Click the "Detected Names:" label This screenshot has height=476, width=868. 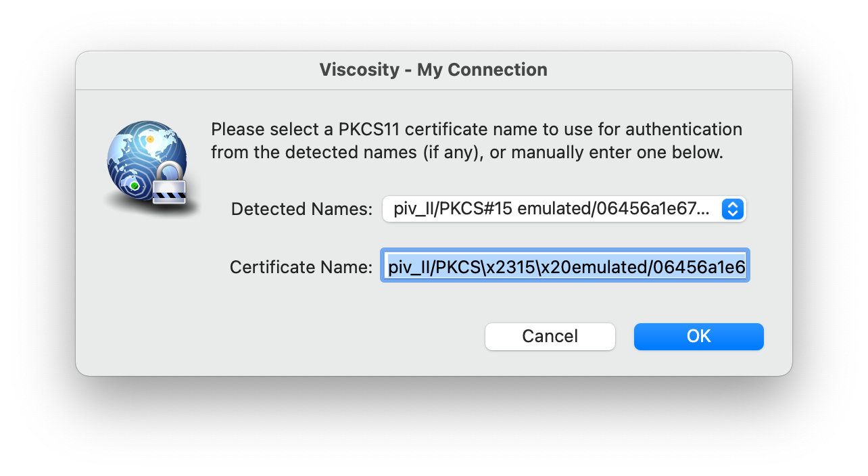(302, 210)
